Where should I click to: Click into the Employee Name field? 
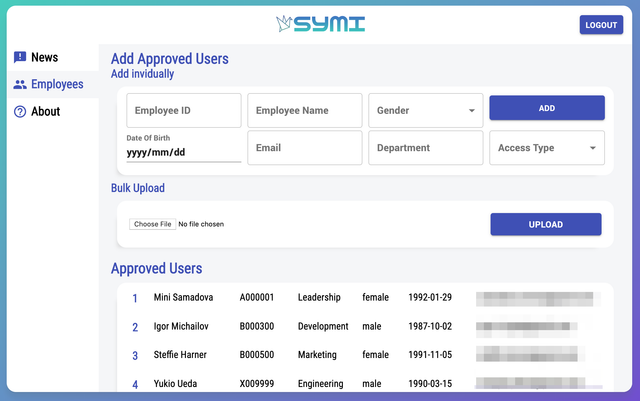pyautogui.click(x=305, y=111)
